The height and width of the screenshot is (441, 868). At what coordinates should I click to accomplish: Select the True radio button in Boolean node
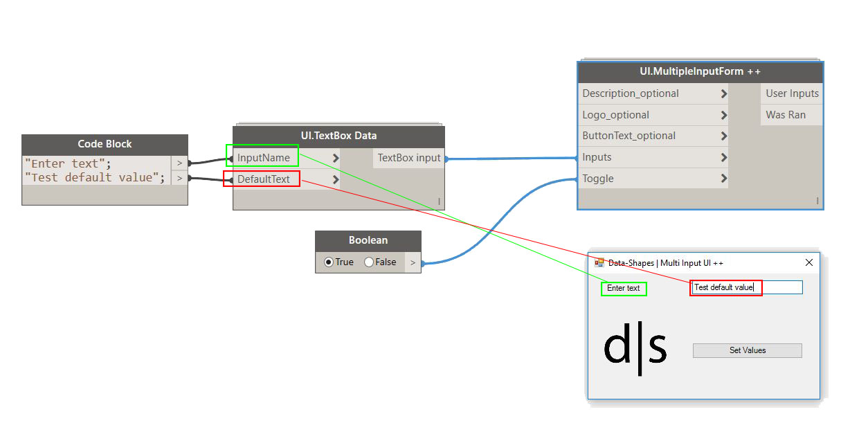[329, 262]
